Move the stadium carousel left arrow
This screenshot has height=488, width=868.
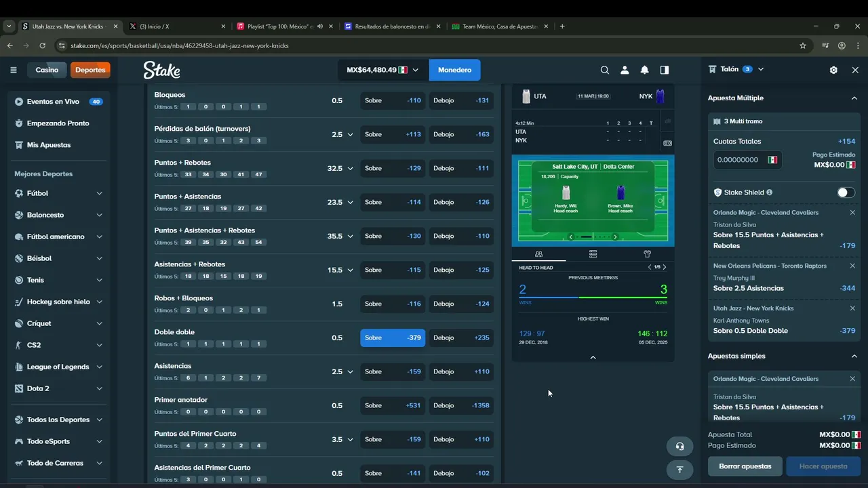(x=571, y=237)
